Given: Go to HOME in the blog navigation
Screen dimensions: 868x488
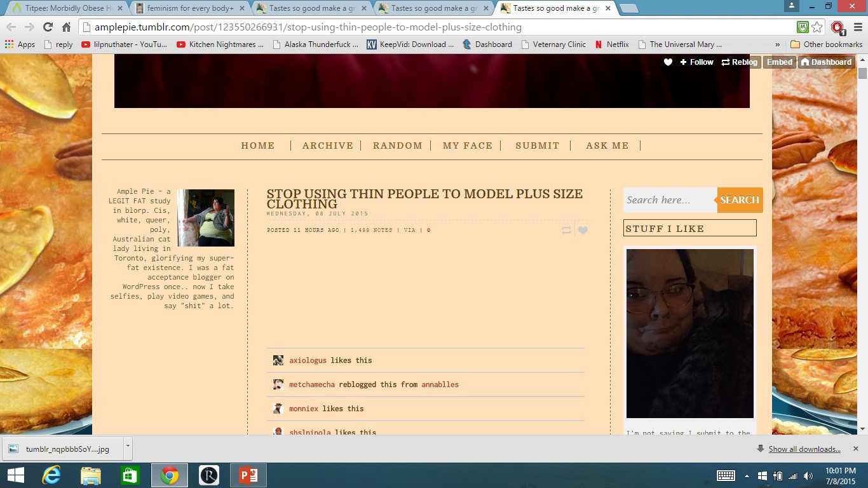Looking at the screenshot, I should pyautogui.click(x=258, y=146).
